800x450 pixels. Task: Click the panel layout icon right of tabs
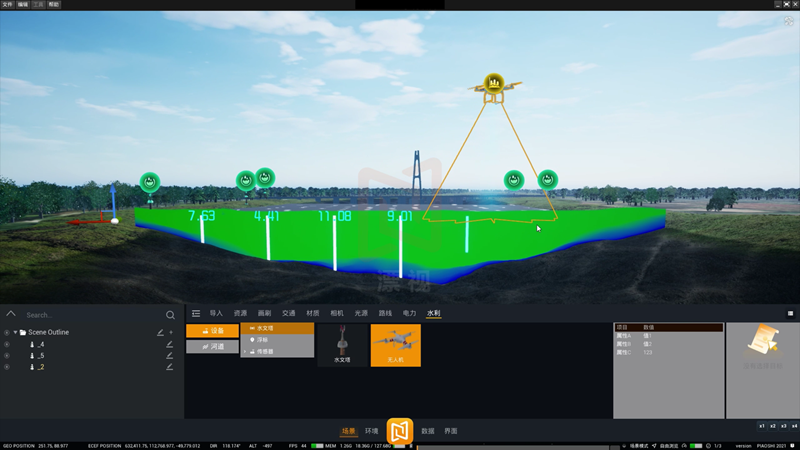(x=790, y=313)
